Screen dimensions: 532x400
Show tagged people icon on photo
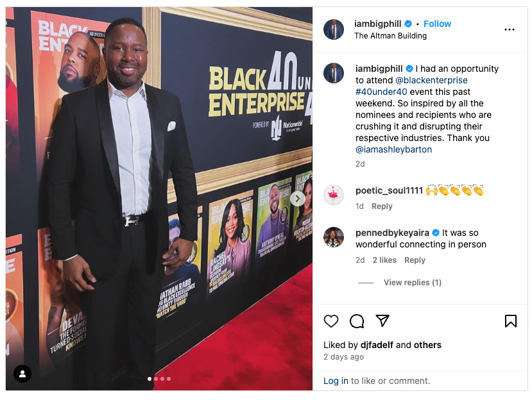point(22,374)
